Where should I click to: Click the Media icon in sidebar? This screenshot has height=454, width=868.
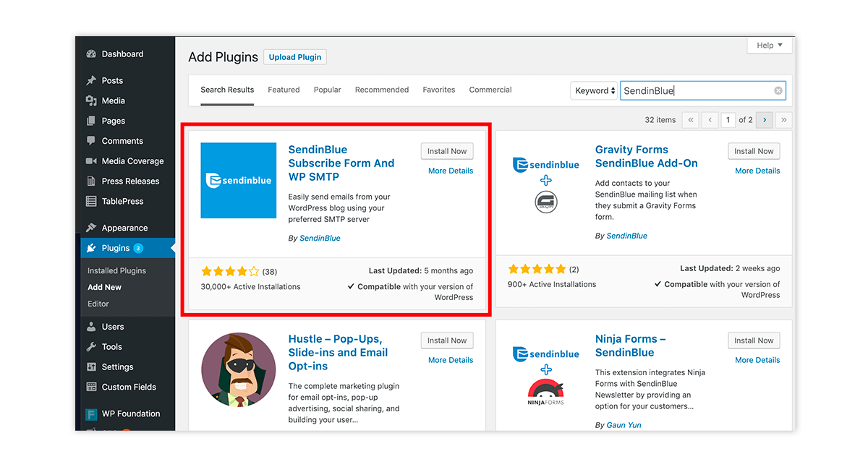point(91,101)
